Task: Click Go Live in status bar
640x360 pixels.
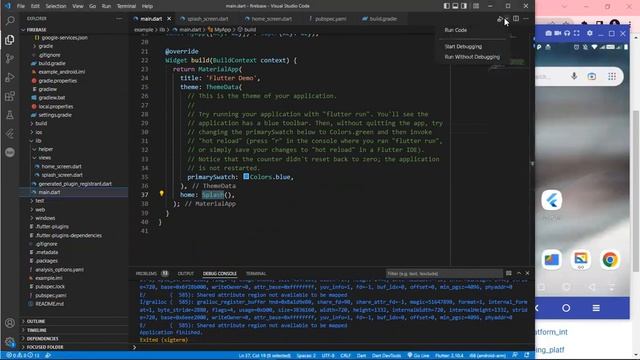Action: [x=418, y=356]
